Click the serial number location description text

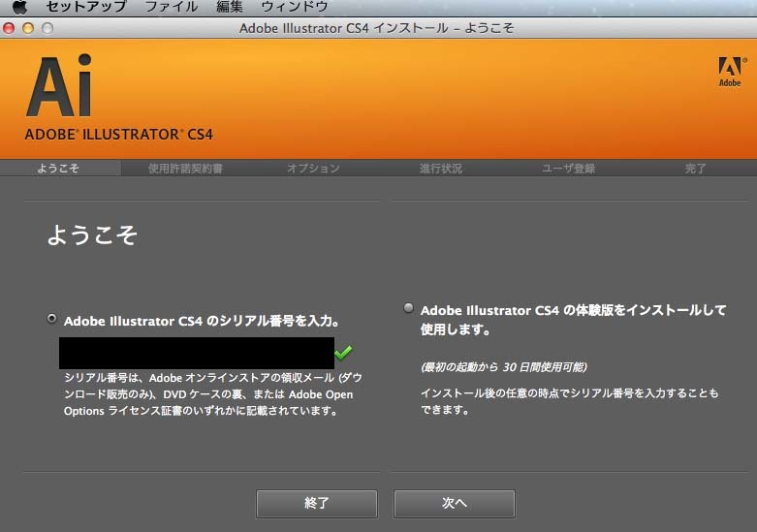pos(213,394)
